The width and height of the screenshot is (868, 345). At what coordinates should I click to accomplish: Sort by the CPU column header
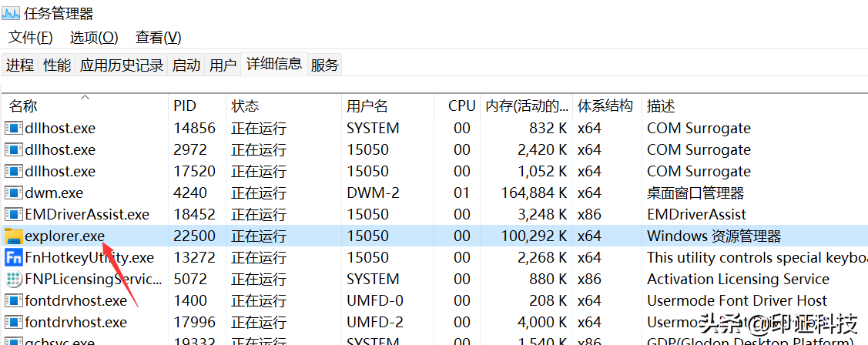[461, 106]
